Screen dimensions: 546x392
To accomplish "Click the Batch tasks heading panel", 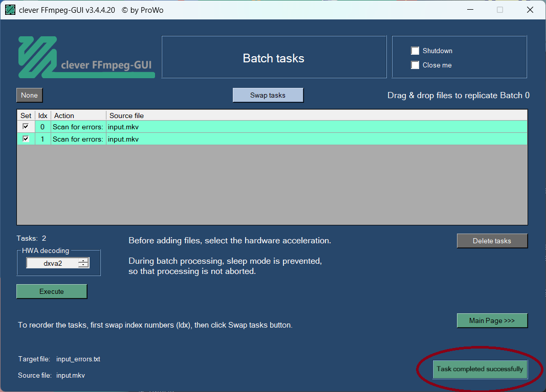I will click(x=274, y=57).
